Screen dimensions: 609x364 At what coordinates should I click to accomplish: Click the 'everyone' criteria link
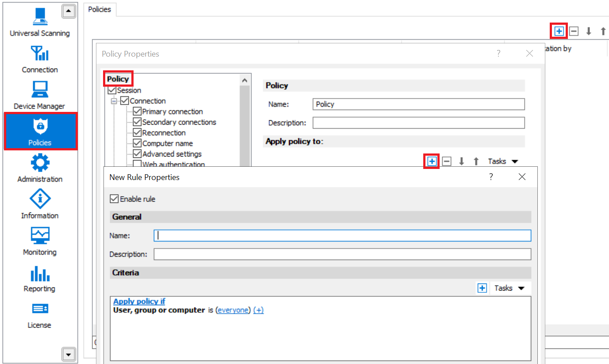pos(233,310)
